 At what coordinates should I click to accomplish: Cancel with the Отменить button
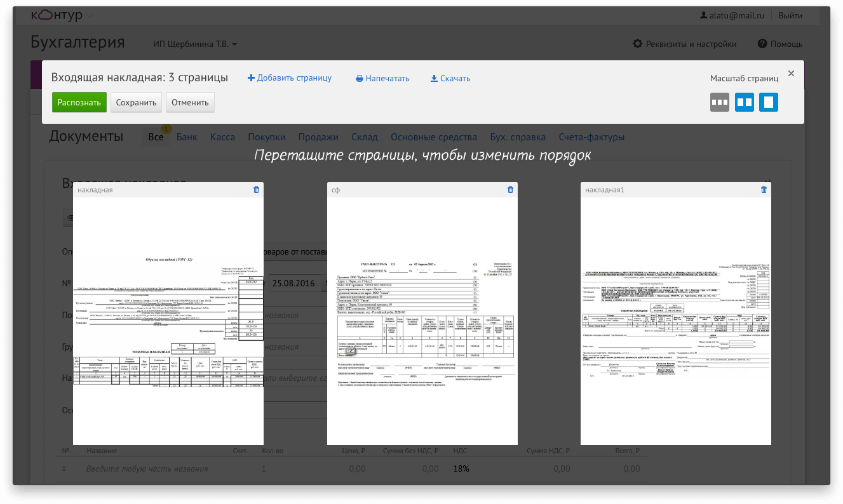coord(190,102)
